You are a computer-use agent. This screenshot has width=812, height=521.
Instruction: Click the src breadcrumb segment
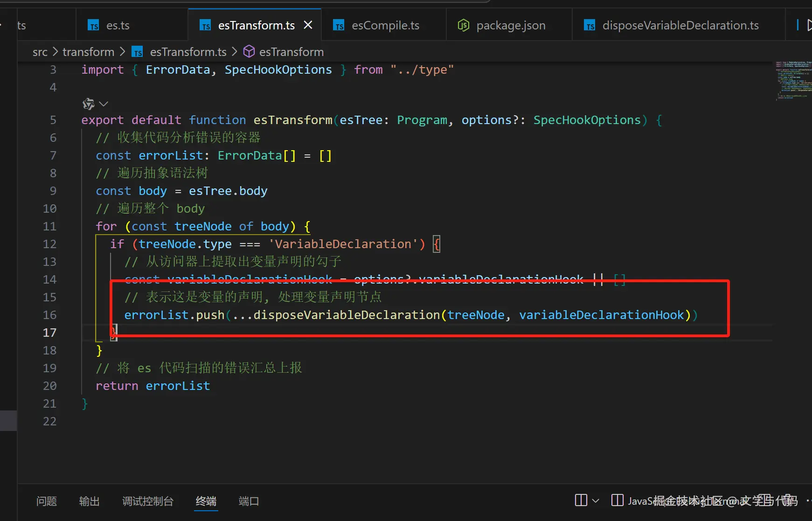[40, 52]
